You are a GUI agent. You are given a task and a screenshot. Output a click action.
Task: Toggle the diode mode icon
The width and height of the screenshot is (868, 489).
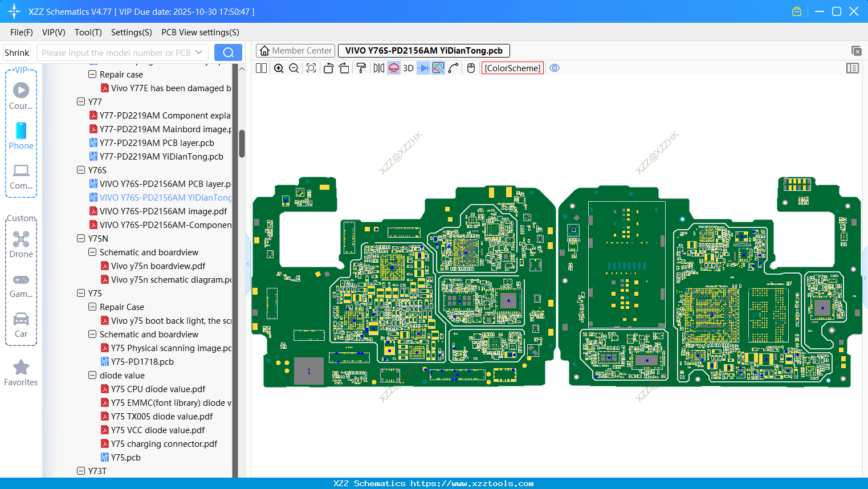(x=423, y=68)
